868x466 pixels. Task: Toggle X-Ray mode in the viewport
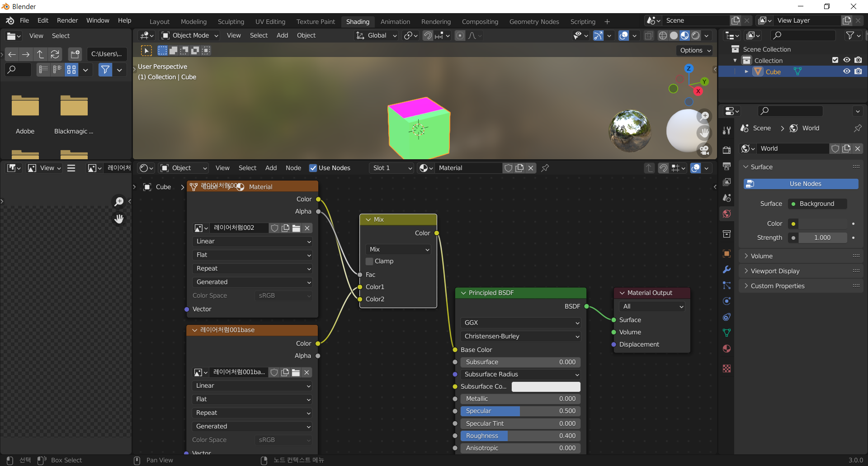click(649, 35)
